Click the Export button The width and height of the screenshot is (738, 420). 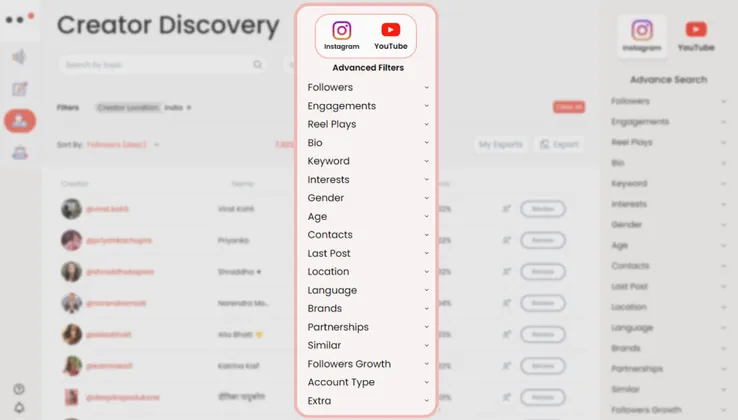[x=559, y=144]
